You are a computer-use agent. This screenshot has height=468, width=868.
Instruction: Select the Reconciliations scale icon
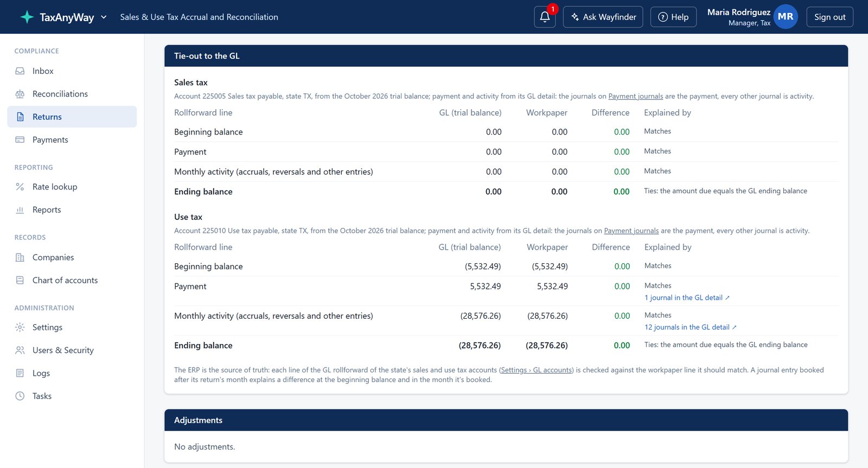click(x=20, y=94)
